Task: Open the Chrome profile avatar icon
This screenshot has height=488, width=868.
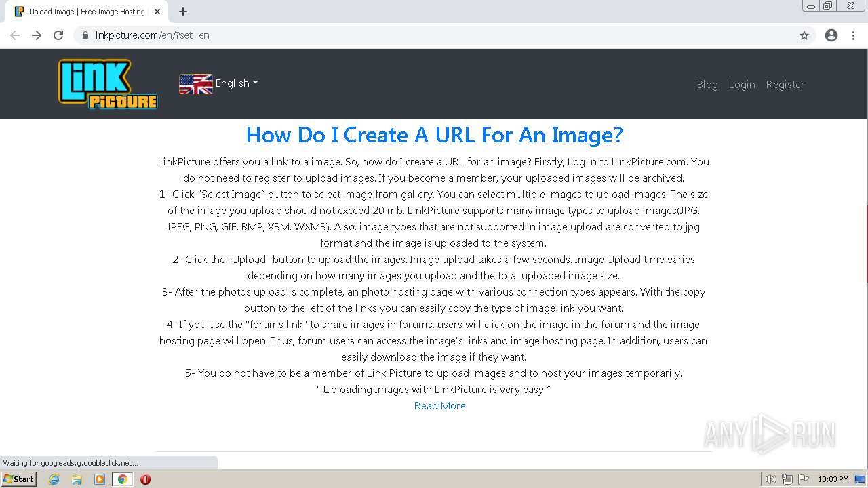Action: pos(831,35)
